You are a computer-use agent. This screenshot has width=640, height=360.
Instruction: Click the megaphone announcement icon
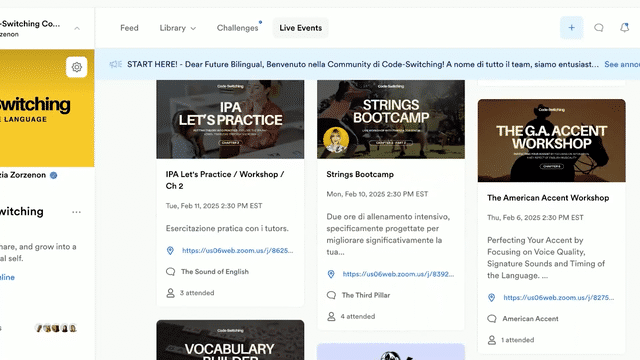[116, 64]
